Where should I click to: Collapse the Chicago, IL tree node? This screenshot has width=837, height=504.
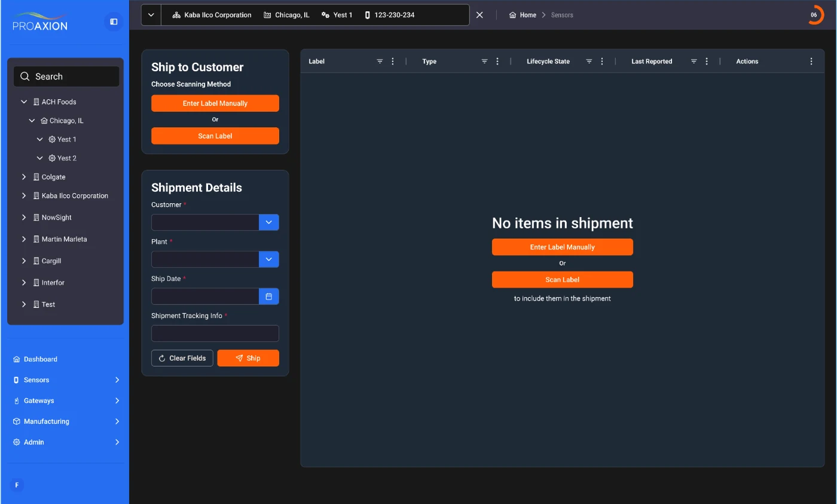(32, 121)
